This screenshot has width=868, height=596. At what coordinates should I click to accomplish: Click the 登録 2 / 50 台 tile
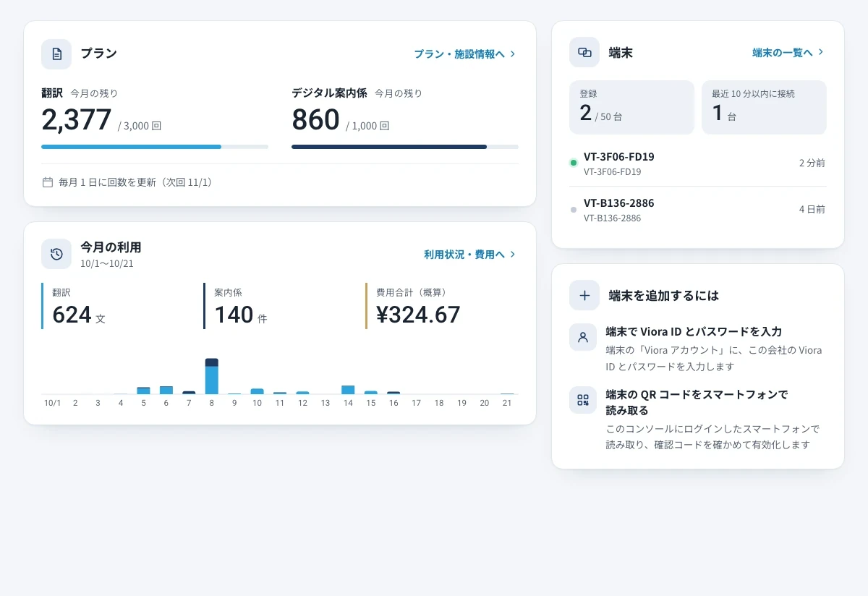tap(631, 107)
